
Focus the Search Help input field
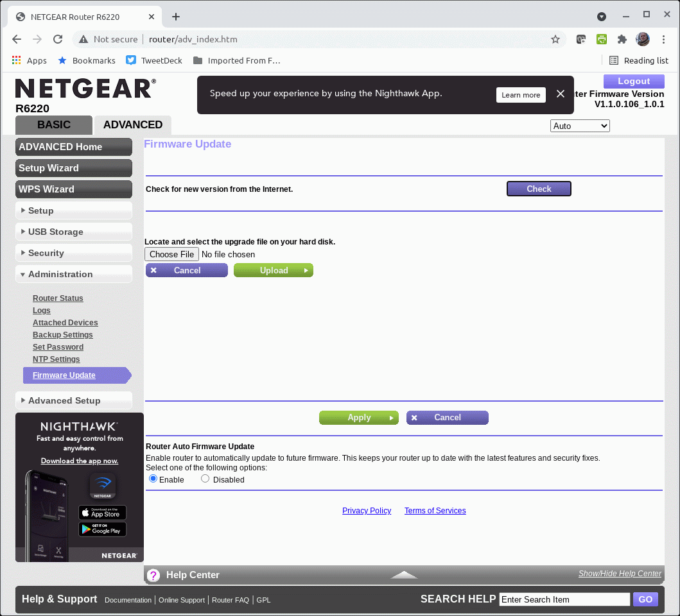click(x=564, y=599)
